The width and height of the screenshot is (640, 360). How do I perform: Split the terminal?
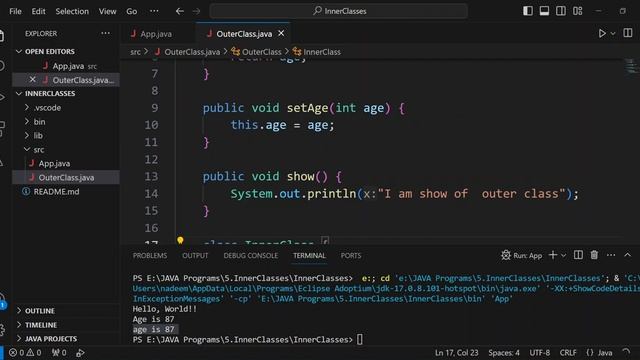(x=578, y=255)
